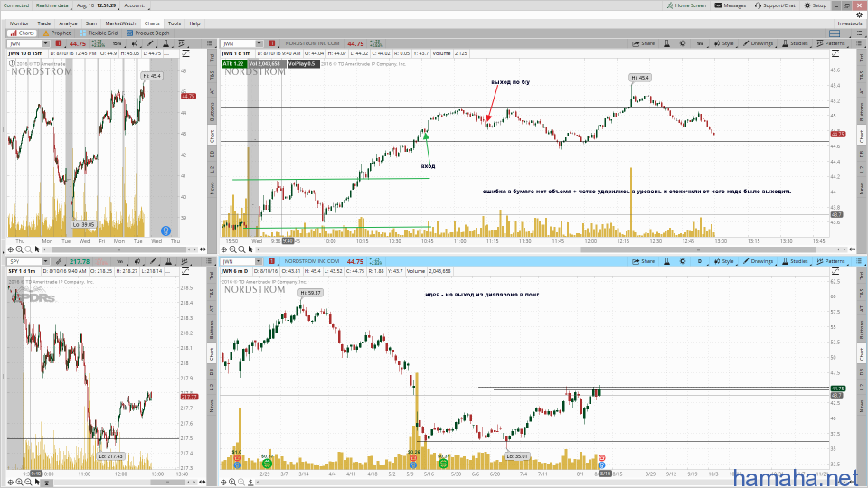Open list menu icon in JWN 15m chart header
This screenshot has height=488, width=868.
[209, 43]
